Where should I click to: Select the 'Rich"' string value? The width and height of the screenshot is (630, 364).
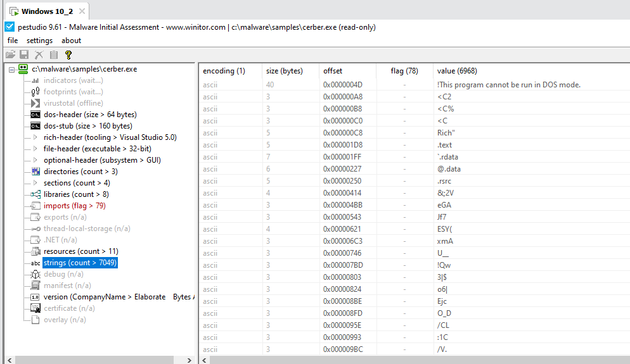[x=446, y=133]
